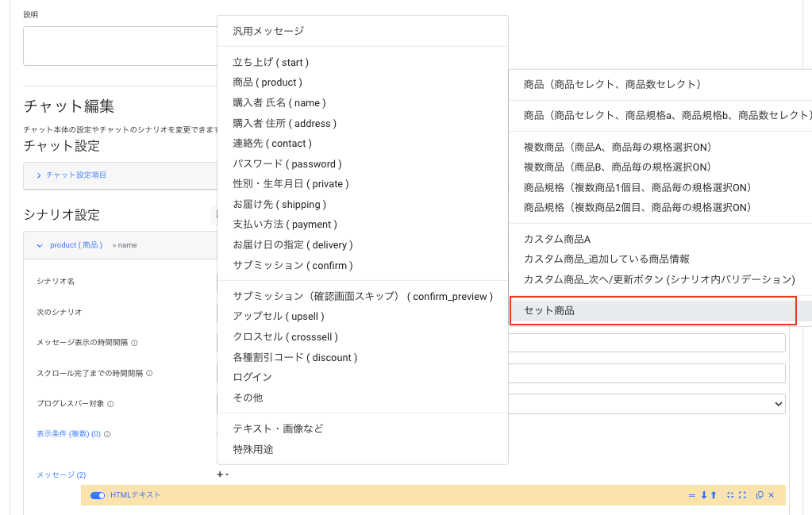Open the 表示条件 (複数) (0) link
Viewport: 812px width, 515px height.
[68, 434]
